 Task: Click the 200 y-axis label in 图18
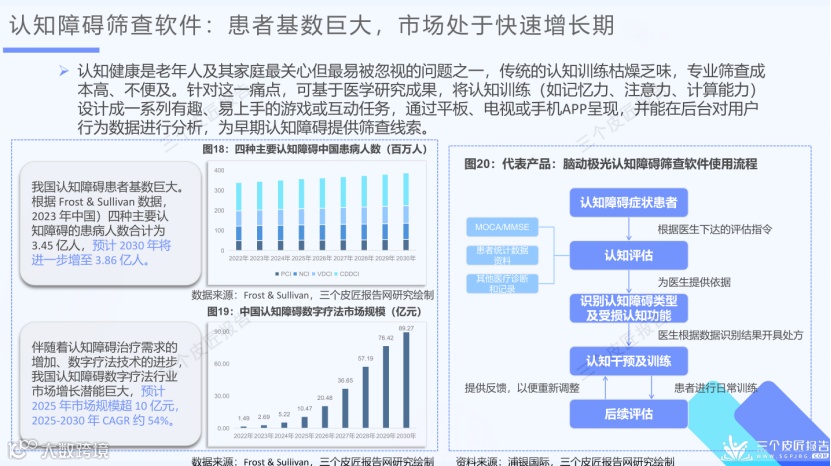pos(219,210)
